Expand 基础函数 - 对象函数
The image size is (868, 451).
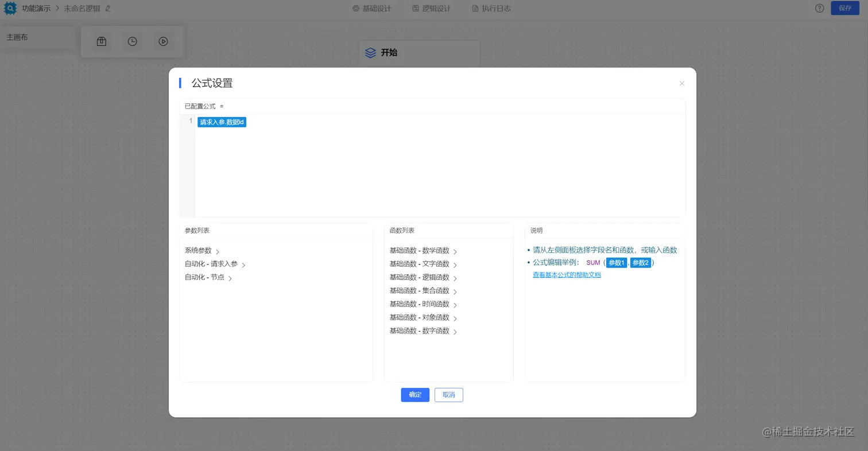(x=424, y=318)
